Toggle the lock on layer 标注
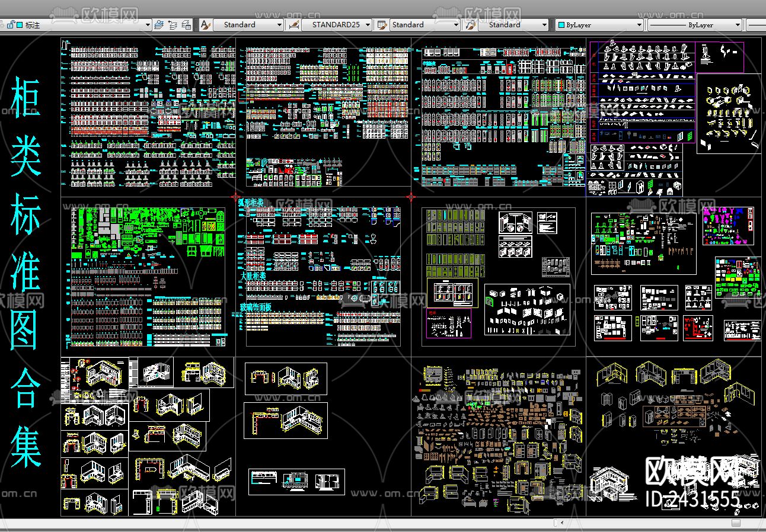The image size is (766, 532). pyautogui.click(x=11, y=25)
